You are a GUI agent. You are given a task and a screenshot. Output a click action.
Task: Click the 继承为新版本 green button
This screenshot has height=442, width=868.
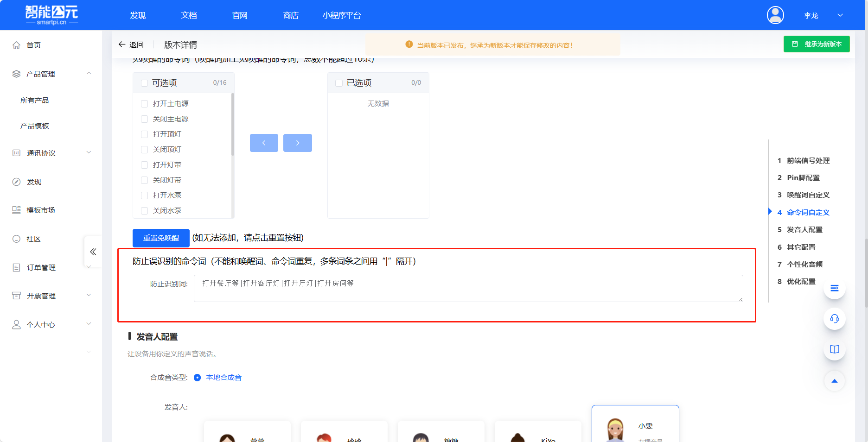tap(817, 44)
